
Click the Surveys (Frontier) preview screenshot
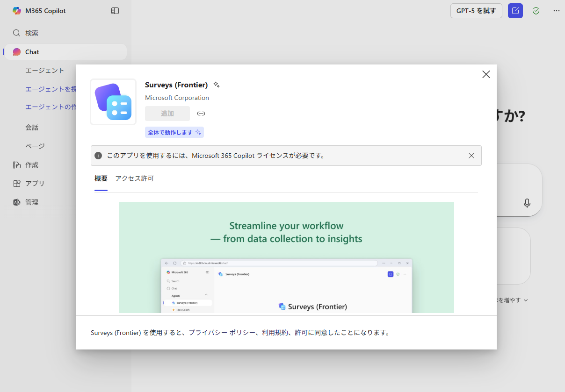[286, 257]
